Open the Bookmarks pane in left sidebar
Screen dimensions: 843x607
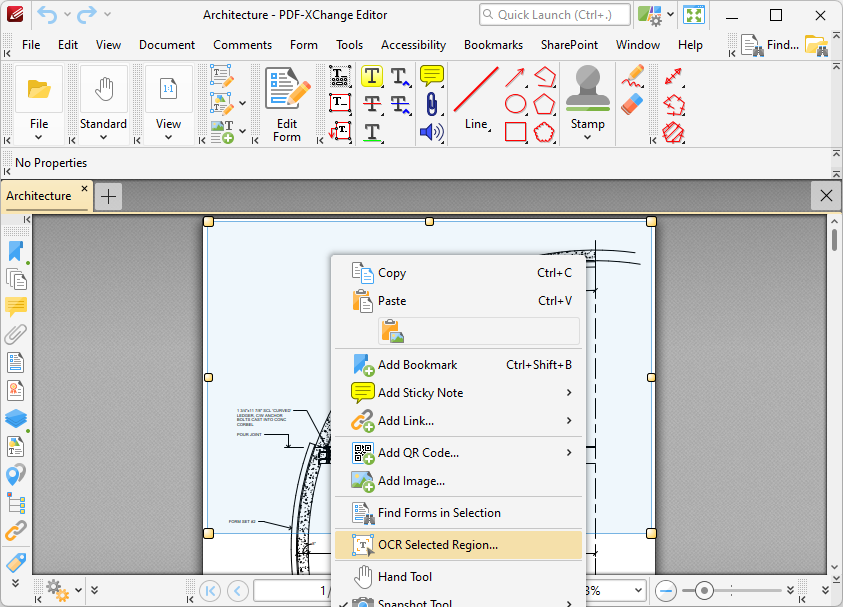16,251
